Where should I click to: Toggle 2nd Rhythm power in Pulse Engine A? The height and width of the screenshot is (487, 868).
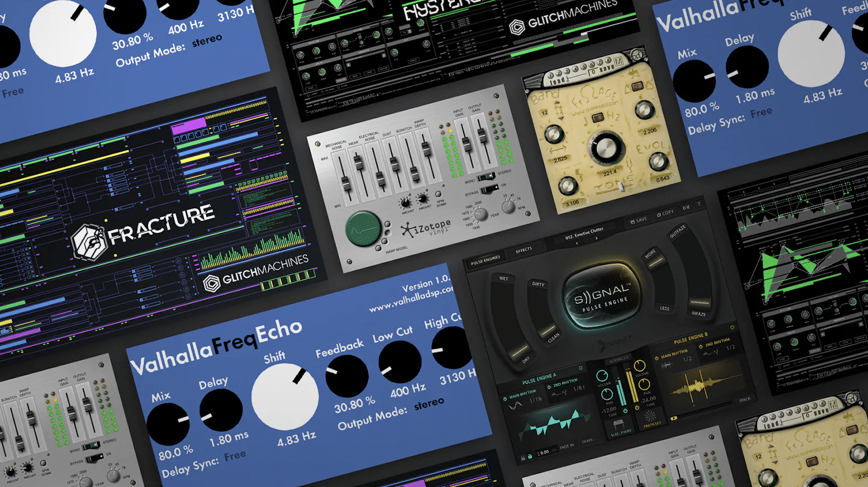549,387
